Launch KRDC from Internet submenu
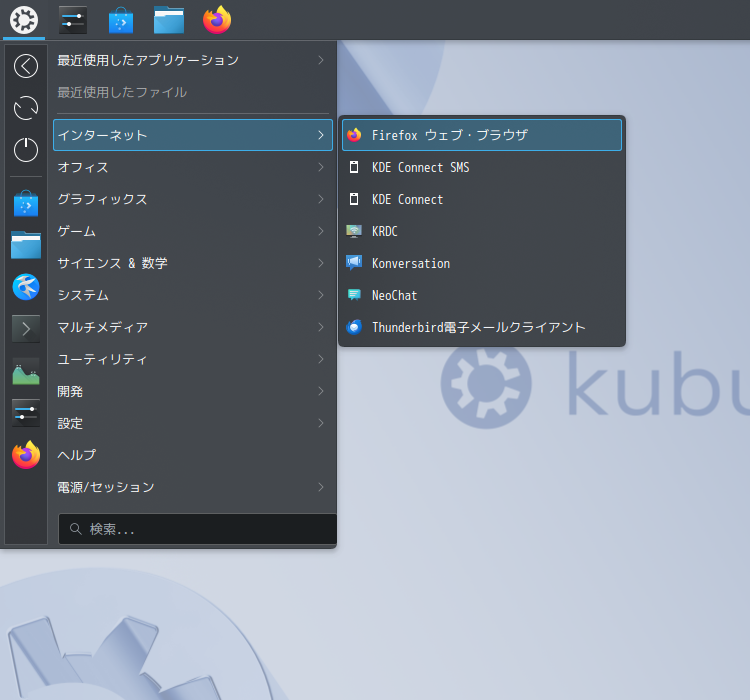This screenshot has height=700, width=750. coord(482,231)
